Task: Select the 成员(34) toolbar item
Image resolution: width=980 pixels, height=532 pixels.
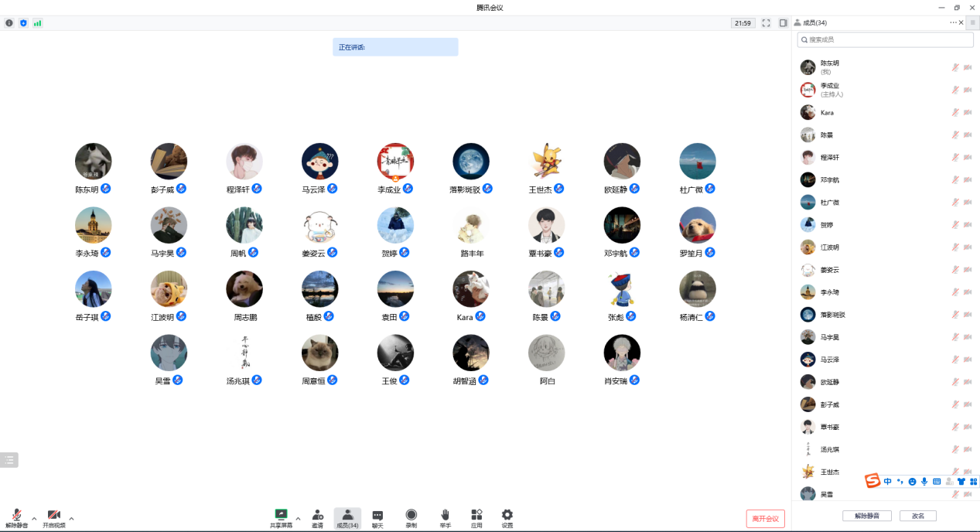Action: coord(347,517)
